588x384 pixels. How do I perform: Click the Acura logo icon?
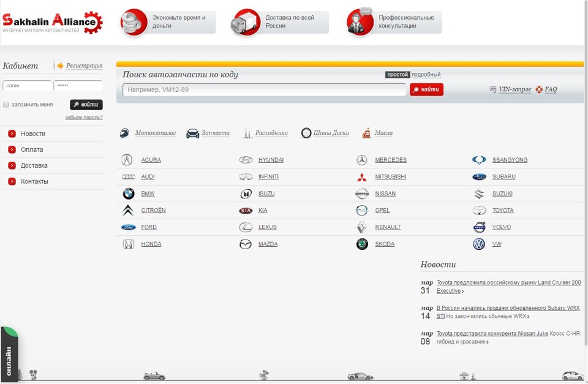(127, 160)
